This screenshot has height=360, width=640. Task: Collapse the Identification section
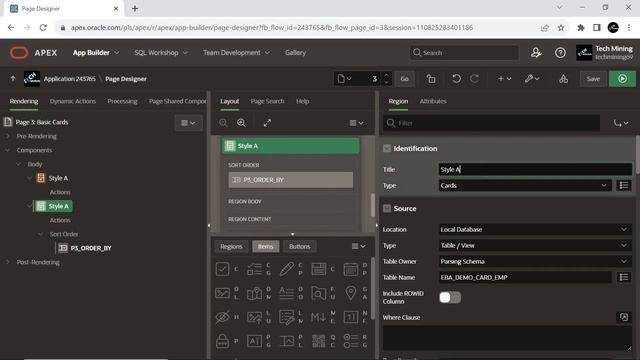click(x=387, y=149)
